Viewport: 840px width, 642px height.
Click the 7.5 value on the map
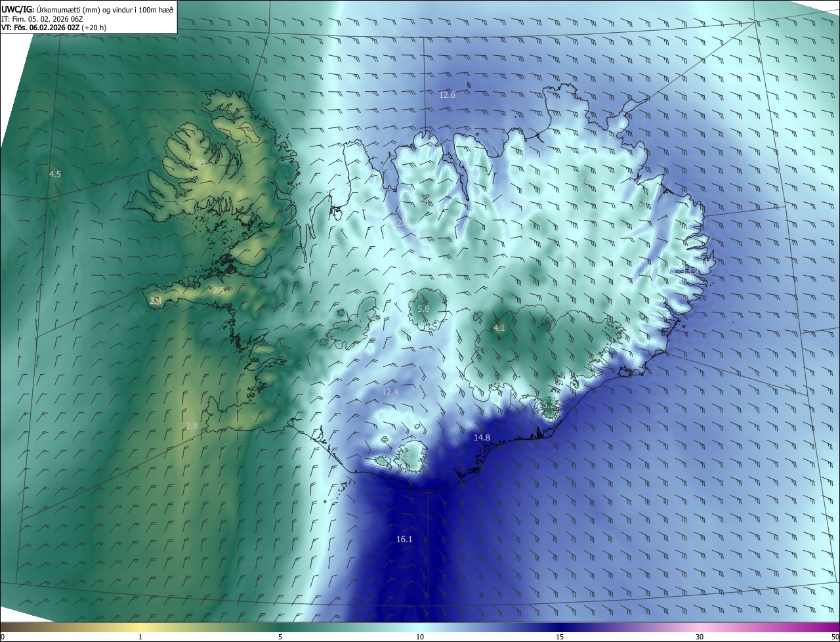[x=404, y=456]
